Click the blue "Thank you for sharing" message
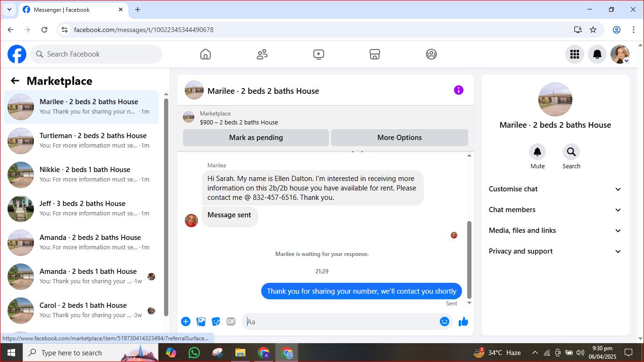644x362 pixels. (x=362, y=291)
